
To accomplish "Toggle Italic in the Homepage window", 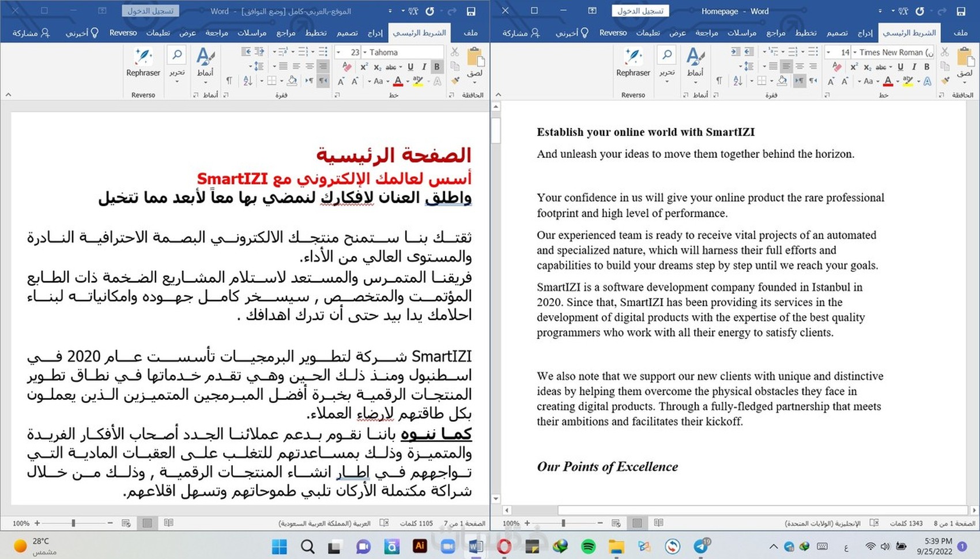I will [914, 67].
